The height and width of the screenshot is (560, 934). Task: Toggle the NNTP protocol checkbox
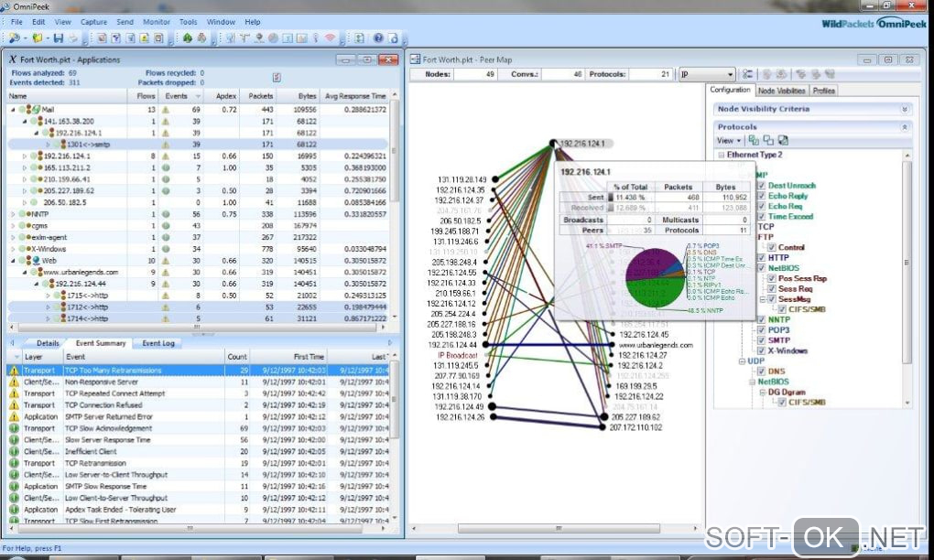pos(761,319)
